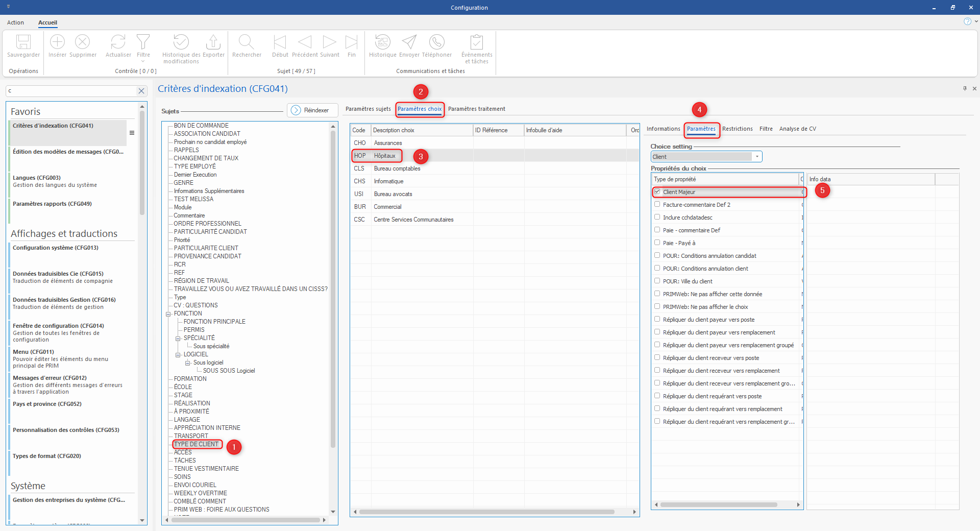980x531 pixels.
Task: Click the Réindexer button
Action: 312,110
